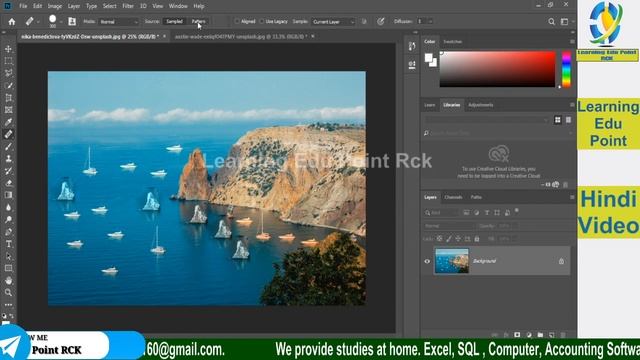
Task: Select the Frame tool
Action: click(x=8, y=110)
